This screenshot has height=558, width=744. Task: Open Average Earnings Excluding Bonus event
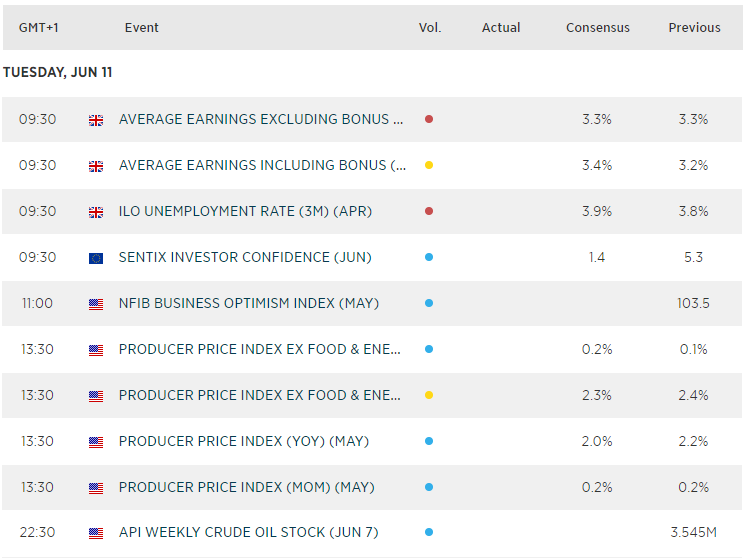point(261,119)
